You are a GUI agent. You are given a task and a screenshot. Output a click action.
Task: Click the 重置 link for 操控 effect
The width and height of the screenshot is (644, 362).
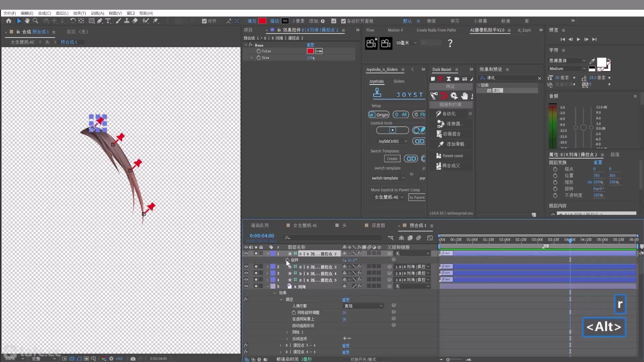[x=346, y=300]
